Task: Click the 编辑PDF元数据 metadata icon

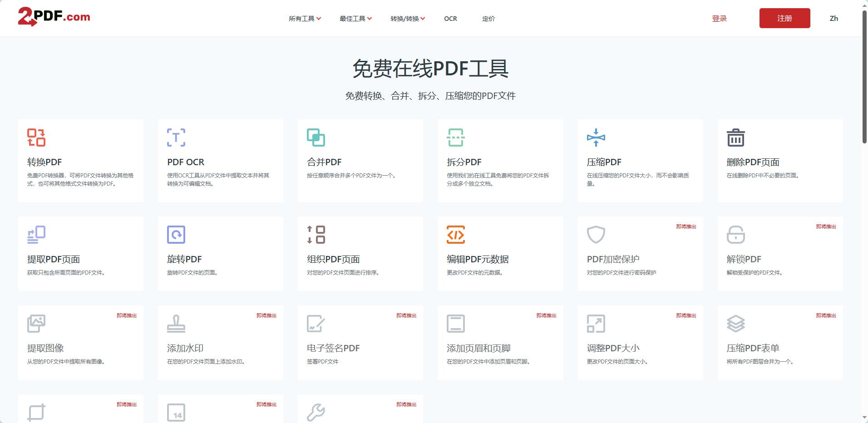Action: [456, 235]
